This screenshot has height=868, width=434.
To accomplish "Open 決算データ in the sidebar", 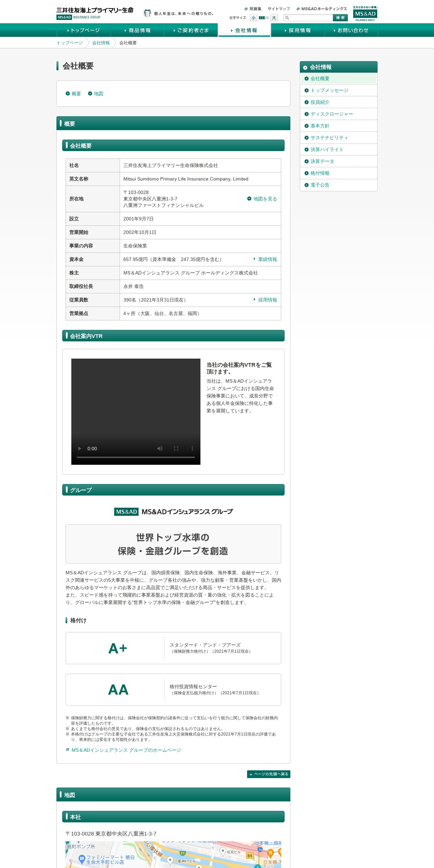I will pyautogui.click(x=339, y=161).
